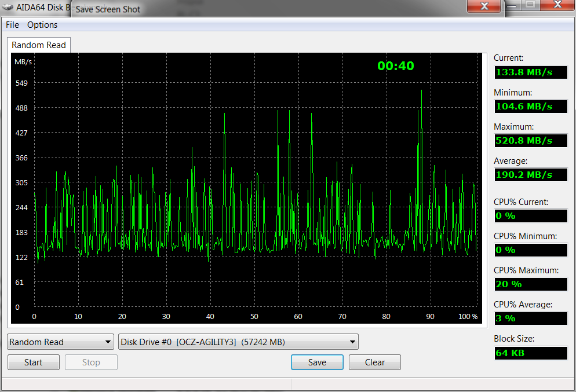Viewport: 576px width, 392px height.
Task: Click the Save Screen Shot title text
Action: click(x=108, y=9)
